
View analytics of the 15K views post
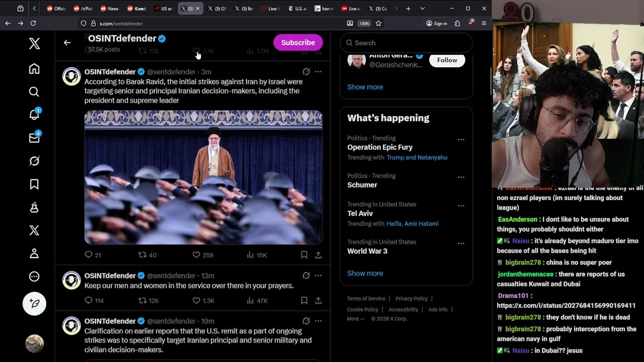pyautogui.click(x=257, y=255)
